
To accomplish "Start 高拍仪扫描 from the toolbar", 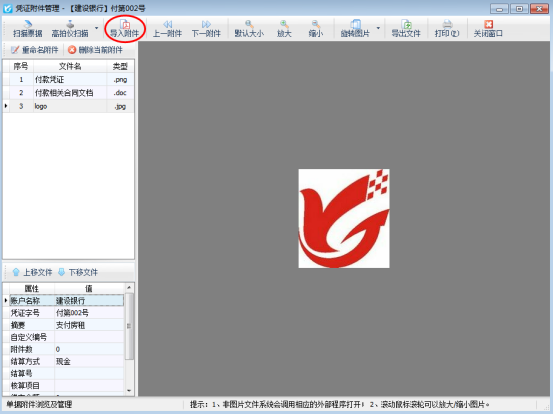I will point(70,29).
